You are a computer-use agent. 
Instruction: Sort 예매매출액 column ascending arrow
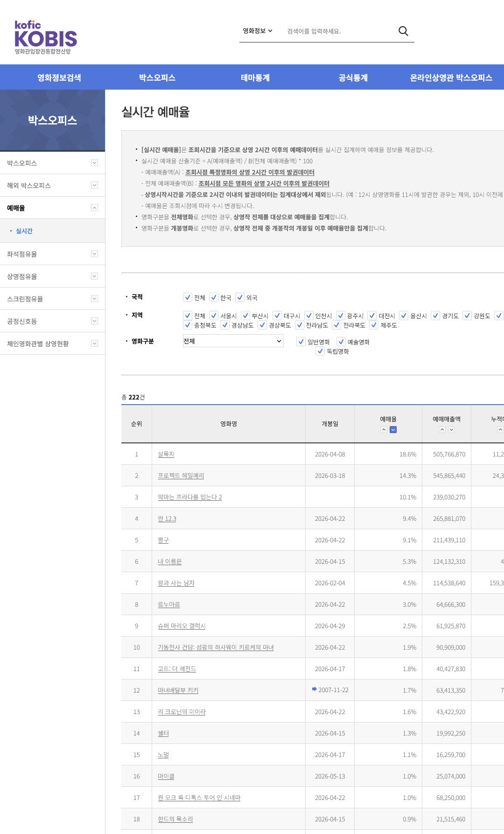[442, 429]
